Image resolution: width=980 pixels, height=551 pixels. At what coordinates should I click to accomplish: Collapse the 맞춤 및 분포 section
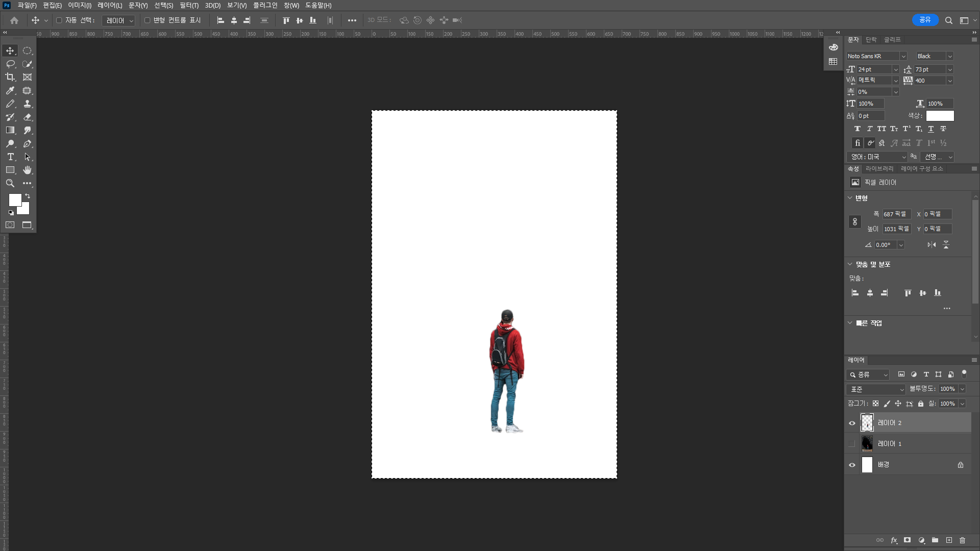click(x=850, y=264)
